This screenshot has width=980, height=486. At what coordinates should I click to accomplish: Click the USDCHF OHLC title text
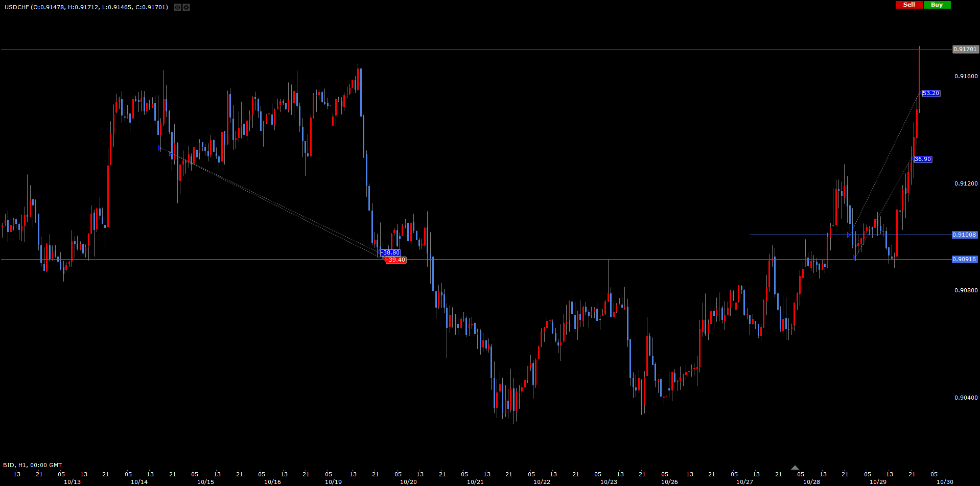click(x=86, y=7)
